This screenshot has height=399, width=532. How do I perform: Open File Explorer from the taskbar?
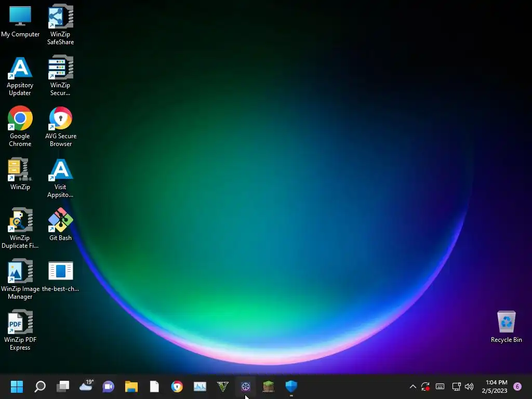(x=131, y=387)
